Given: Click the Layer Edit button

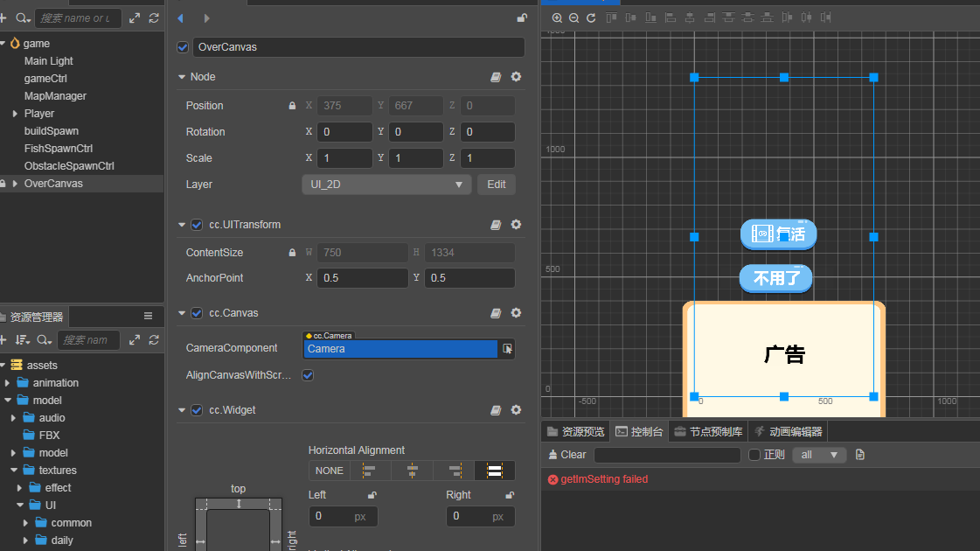Looking at the screenshot, I should [x=497, y=185].
